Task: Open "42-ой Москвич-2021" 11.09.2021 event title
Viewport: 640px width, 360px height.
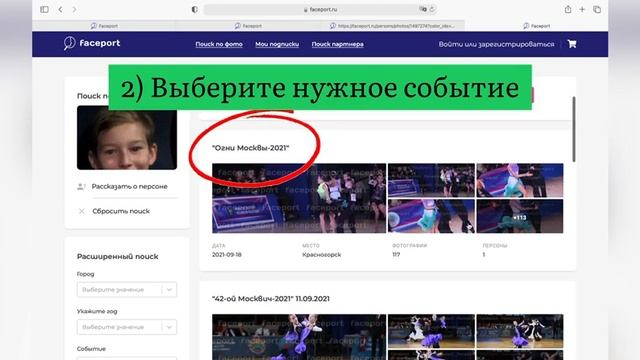Action: pos(271,299)
